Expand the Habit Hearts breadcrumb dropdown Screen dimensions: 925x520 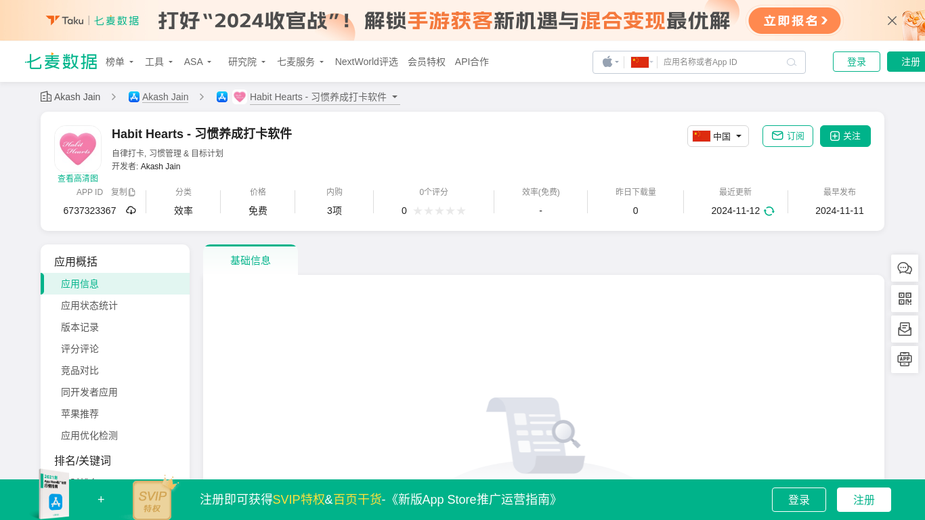[x=395, y=97]
